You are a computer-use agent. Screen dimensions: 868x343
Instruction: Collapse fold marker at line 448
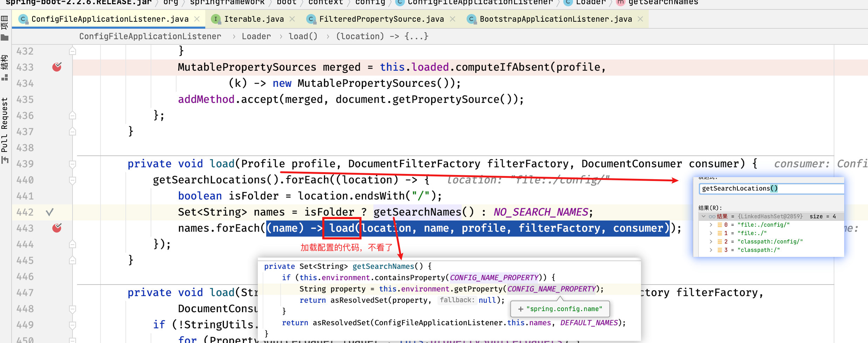point(73,309)
